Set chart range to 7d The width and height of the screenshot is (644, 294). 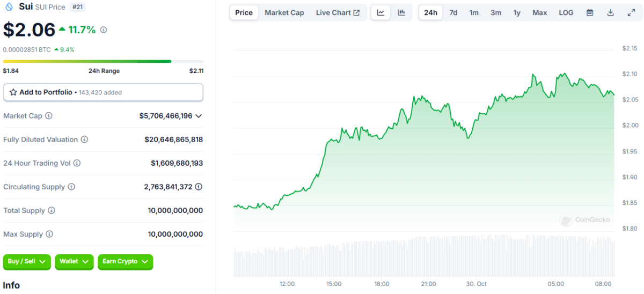453,13
